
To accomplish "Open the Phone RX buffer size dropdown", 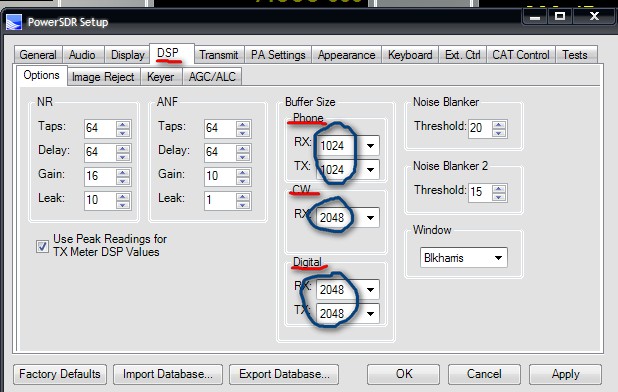I will [370, 146].
